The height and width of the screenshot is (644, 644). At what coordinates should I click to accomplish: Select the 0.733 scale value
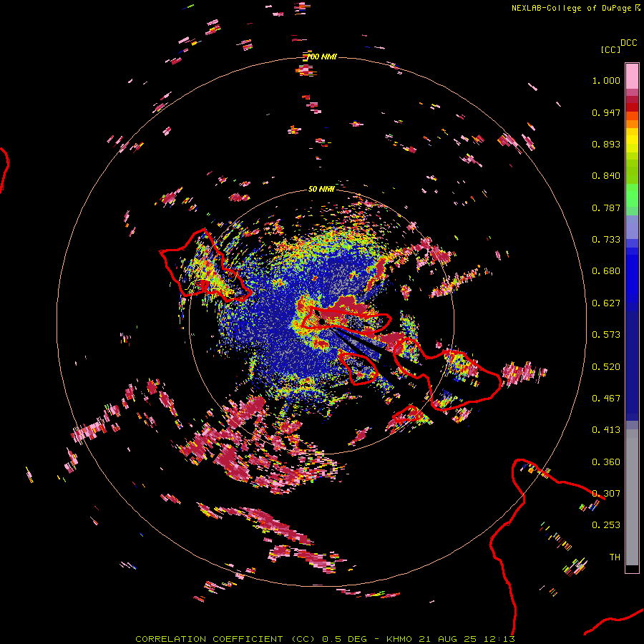click(x=606, y=240)
